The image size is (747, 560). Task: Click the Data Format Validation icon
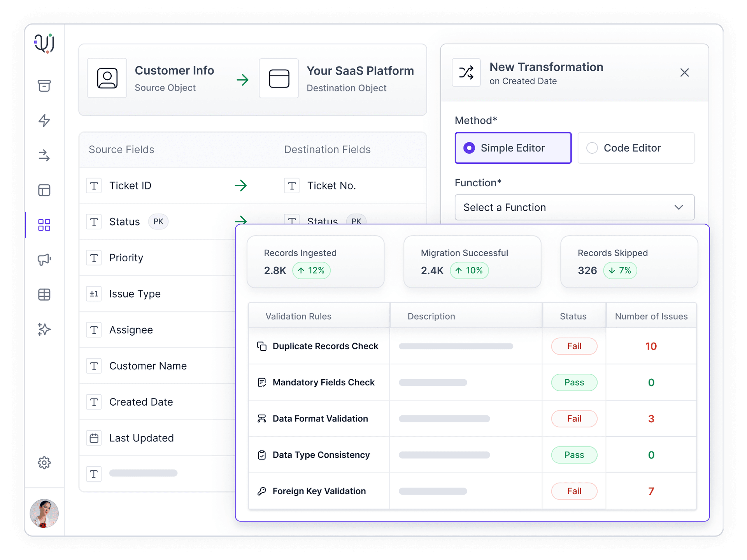click(x=262, y=419)
